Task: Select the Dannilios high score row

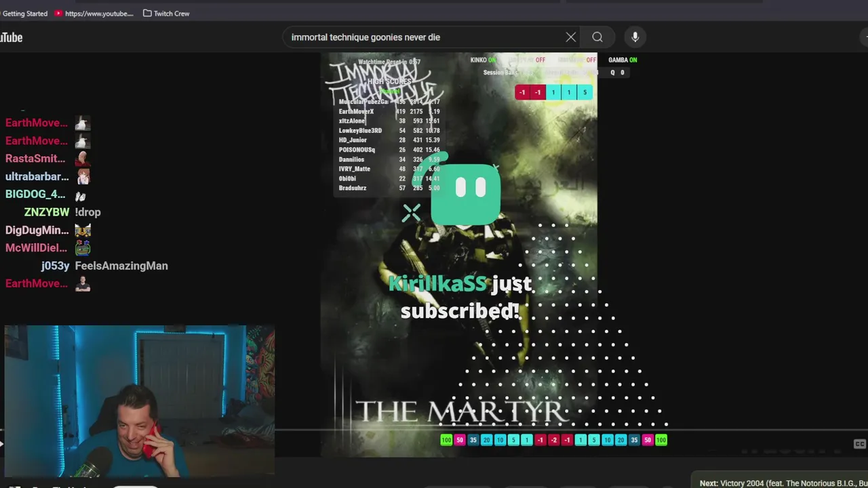Action: 389,160
